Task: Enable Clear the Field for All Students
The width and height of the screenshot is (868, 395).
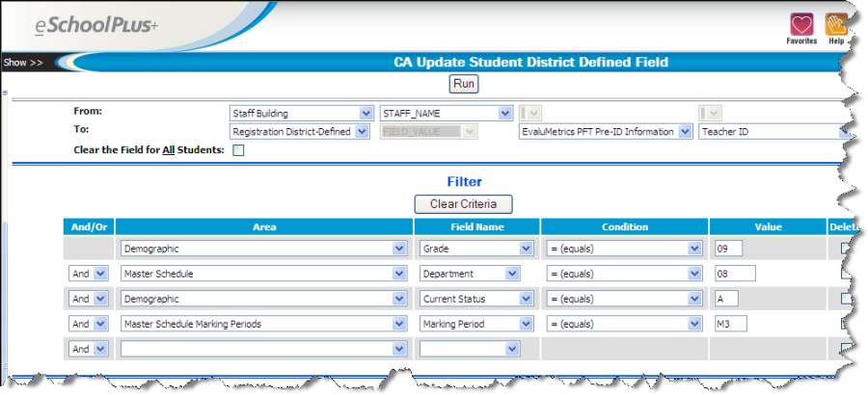Action: (x=238, y=150)
